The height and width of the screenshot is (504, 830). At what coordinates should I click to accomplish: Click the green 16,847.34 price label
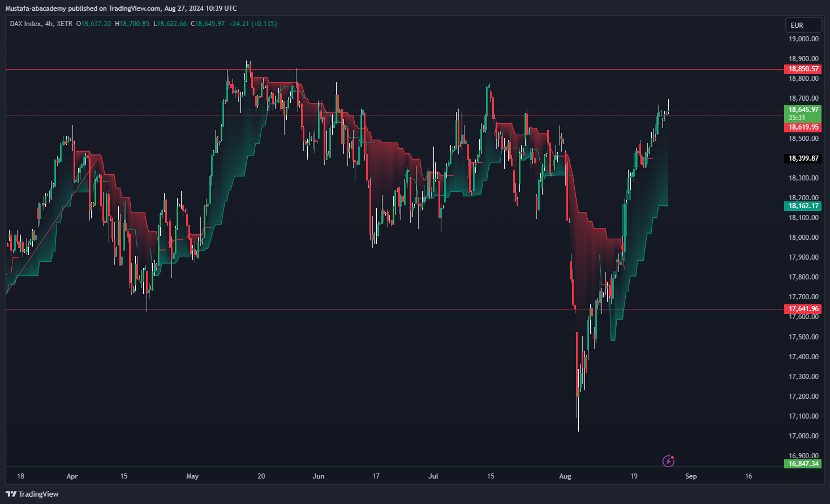point(802,464)
